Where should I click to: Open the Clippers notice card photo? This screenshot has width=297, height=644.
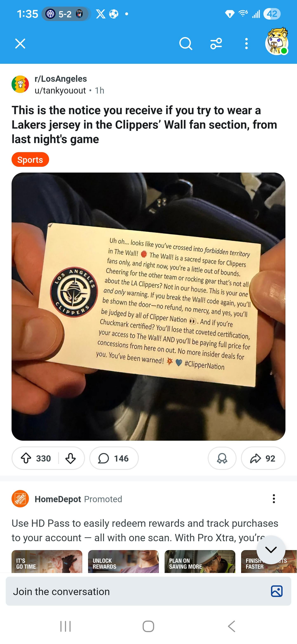[x=148, y=307]
